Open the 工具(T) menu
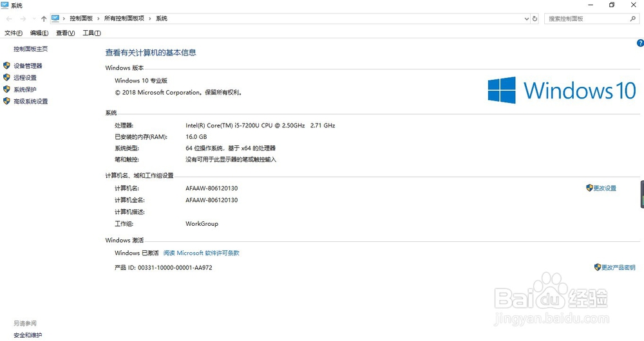The image size is (644, 341). pos(91,33)
